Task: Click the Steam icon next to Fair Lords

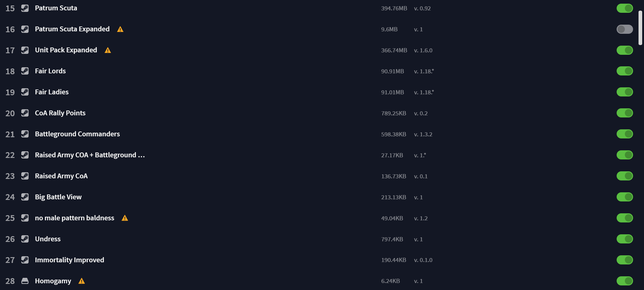Action: (25, 71)
